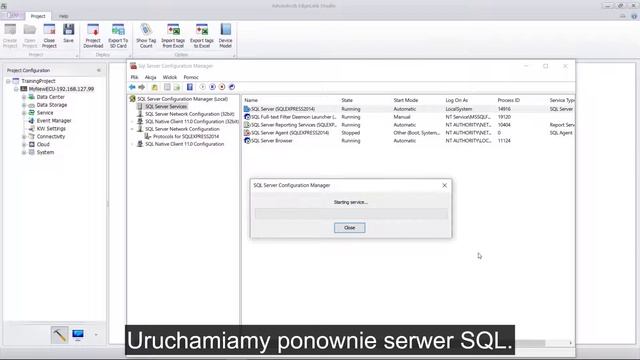Select Protocols for SQLEXPRESS2014

(x=186, y=136)
